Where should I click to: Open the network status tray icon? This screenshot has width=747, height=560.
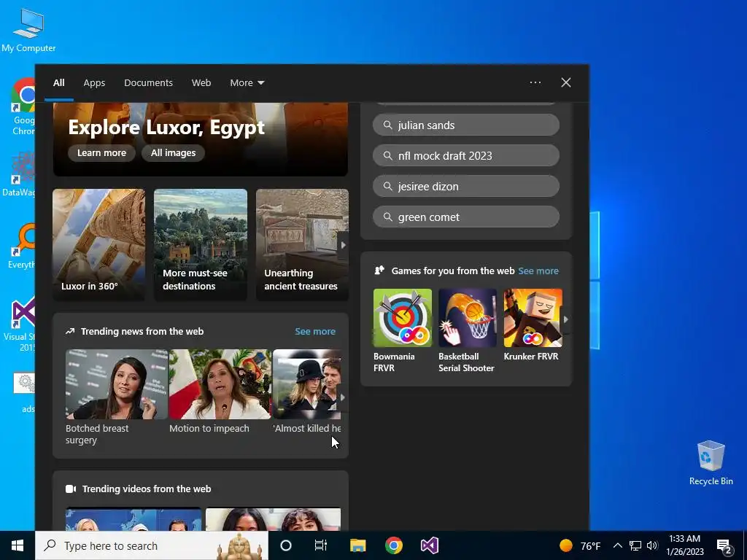(x=635, y=545)
